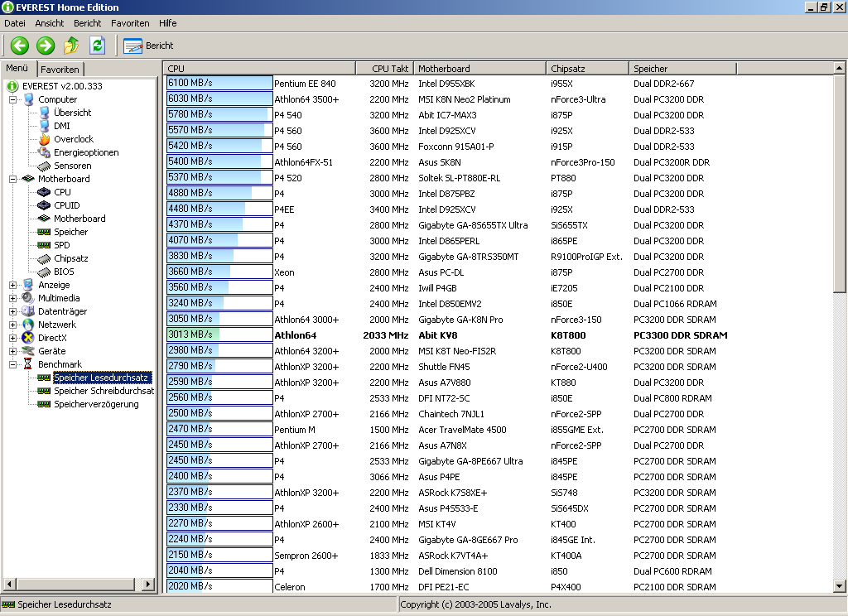This screenshot has height=616, width=848.
Task: Click the 4880 MB/s result bar
Action: coord(219,193)
